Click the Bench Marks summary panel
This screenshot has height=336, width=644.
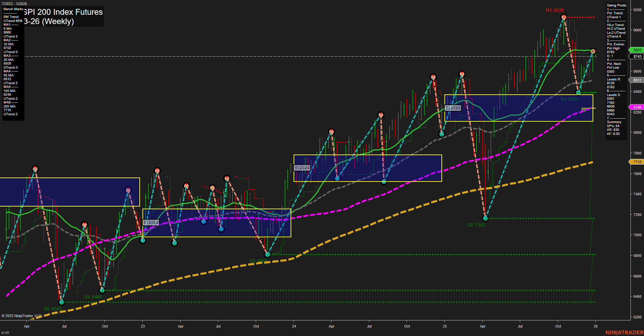[13, 61]
